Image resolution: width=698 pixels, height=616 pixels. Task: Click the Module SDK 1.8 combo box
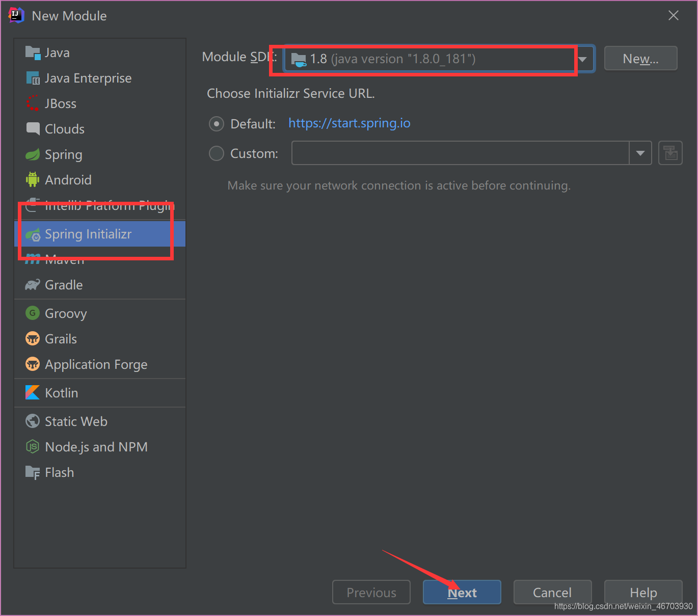pyautogui.click(x=439, y=59)
